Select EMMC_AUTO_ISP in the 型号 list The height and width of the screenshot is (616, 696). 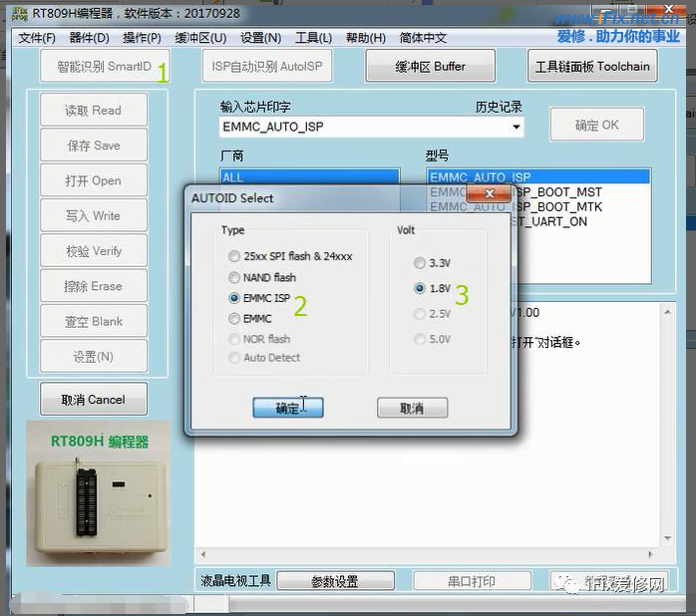coord(538,176)
